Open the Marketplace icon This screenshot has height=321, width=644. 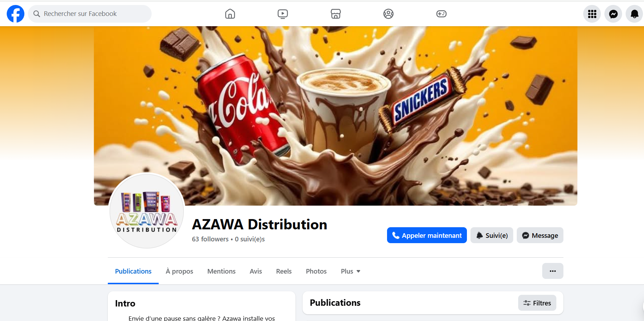pyautogui.click(x=336, y=14)
